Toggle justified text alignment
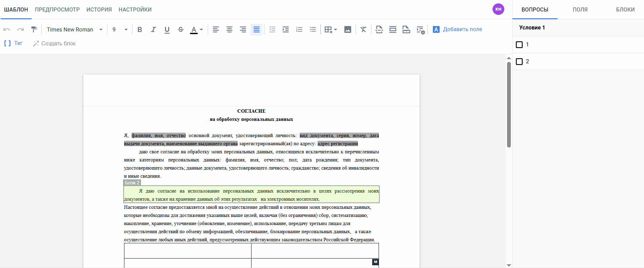The width and height of the screenshot is (644, 268). pos(257,30)
